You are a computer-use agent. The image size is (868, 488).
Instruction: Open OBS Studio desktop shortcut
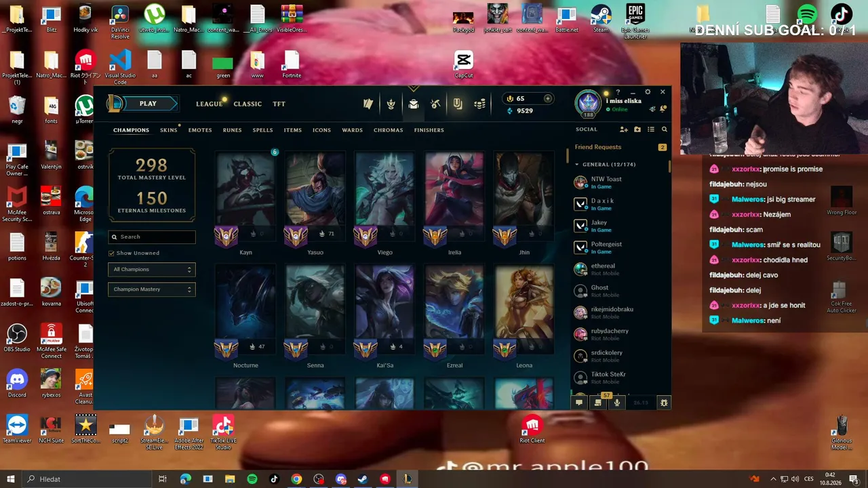[x=17, y=338]
